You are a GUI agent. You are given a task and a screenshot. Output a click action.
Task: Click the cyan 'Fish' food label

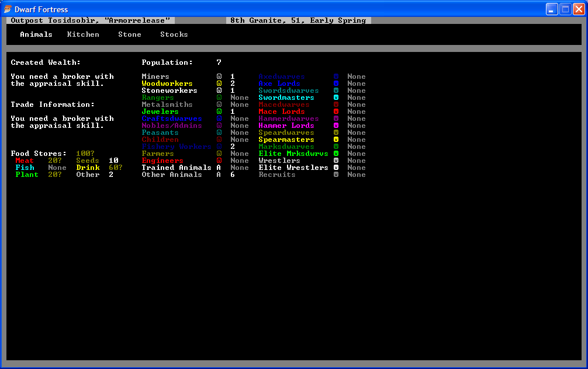coord(25,168)
